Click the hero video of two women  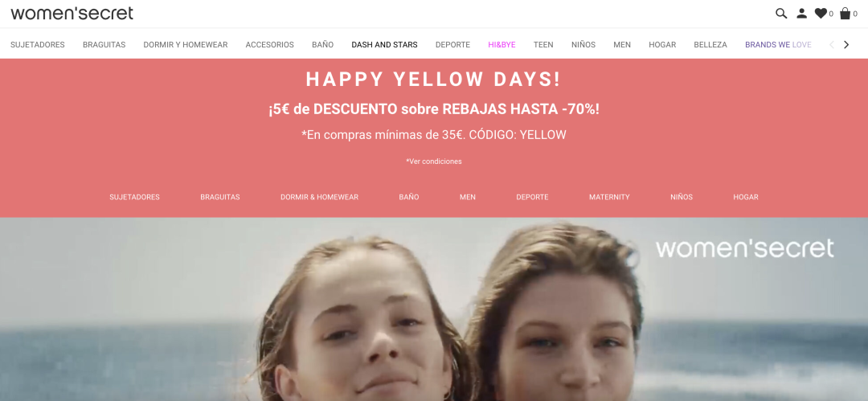pyautogui.click(x=434, y=309)
